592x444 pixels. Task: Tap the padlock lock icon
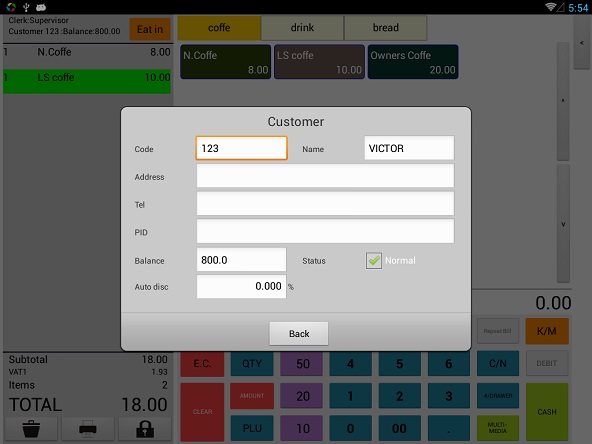pos(145,429)
